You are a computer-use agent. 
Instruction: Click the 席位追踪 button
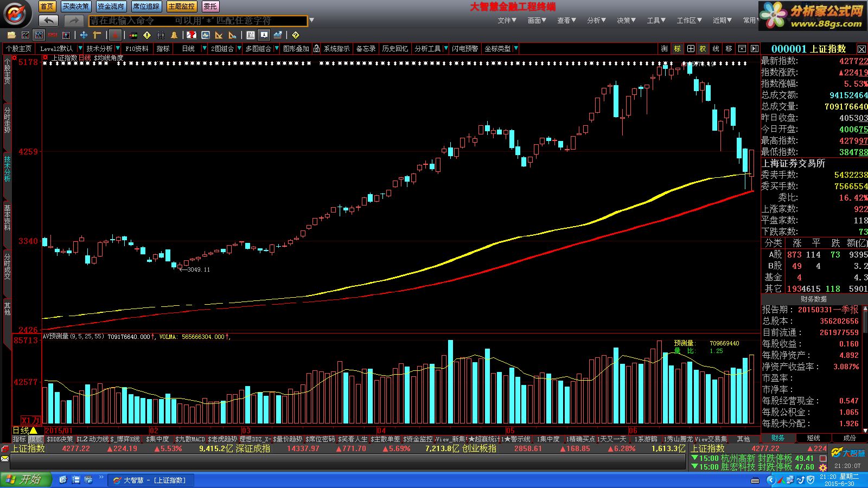coord(146,6)
